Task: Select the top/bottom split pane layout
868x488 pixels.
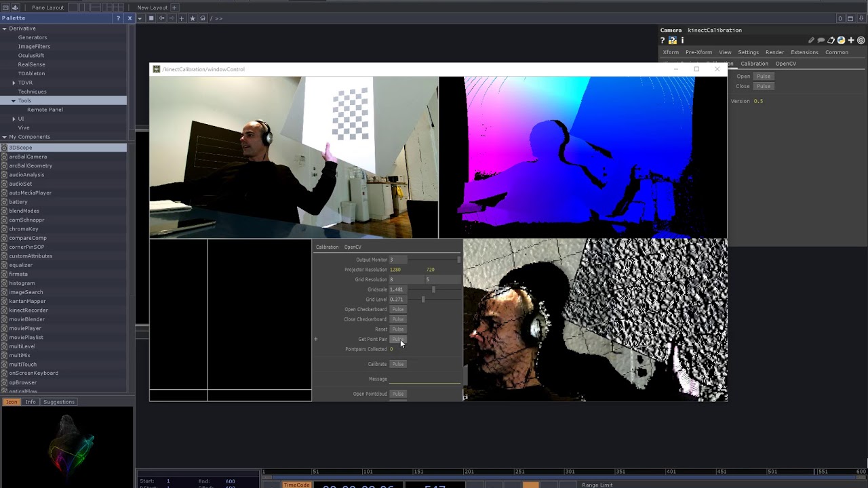Action: (x=95, y=7)
